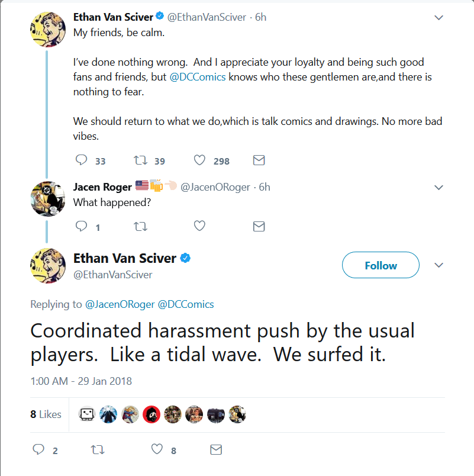
Task: Reply to the 'Coordinated harassment' main tweet
Action: 38,449
